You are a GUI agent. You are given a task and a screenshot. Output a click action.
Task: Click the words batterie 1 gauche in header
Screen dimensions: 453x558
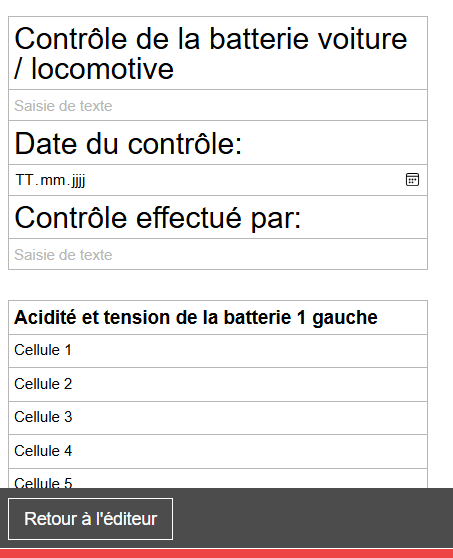coord(300,317)
